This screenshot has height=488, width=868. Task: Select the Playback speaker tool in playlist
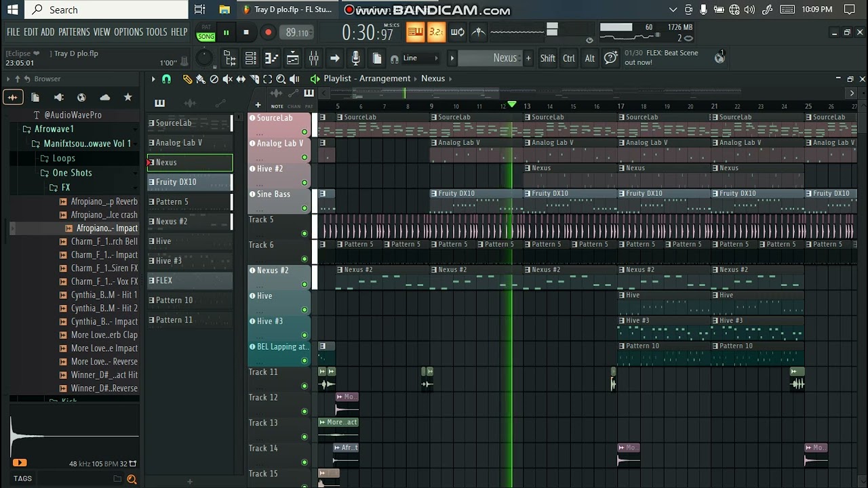(x=294, y=79)
